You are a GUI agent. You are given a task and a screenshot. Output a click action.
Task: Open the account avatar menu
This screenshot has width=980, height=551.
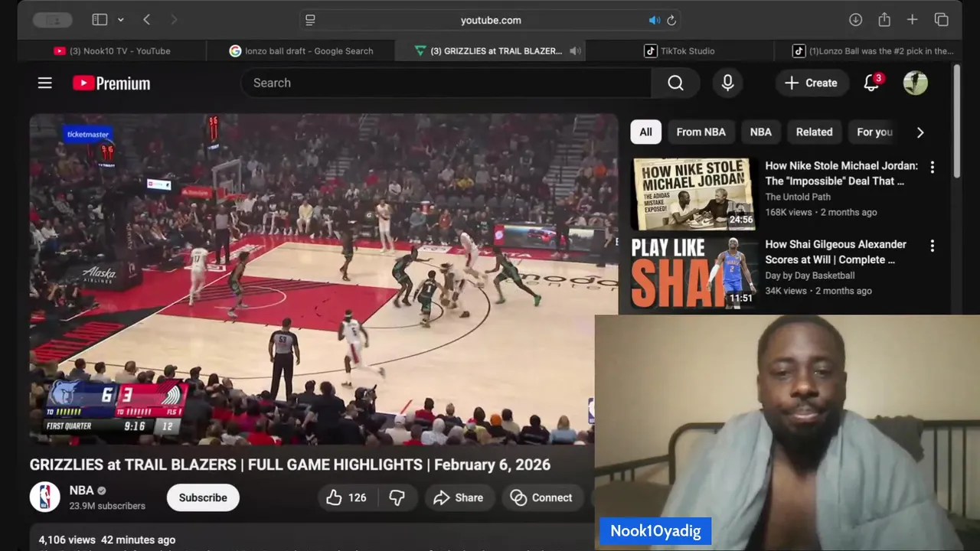[916, 83]
